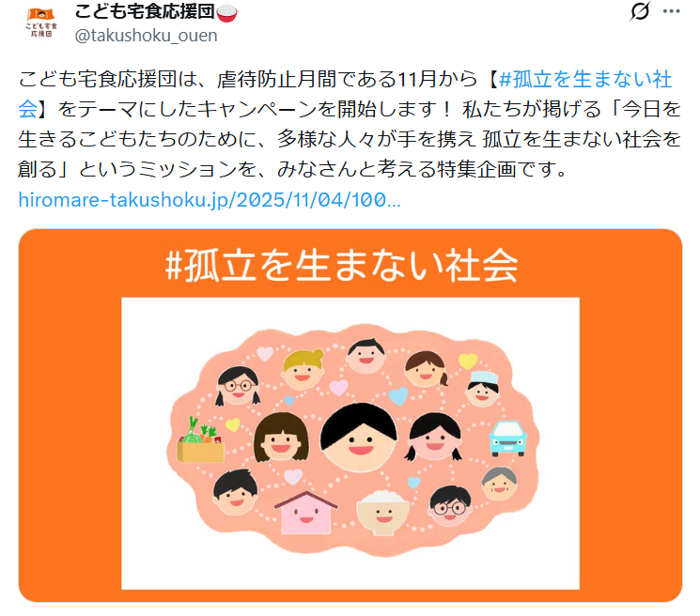The image size is (700, 616).
Task: Click the #孤立を生まない社会 banner title in image
Action: click(341, 266)
